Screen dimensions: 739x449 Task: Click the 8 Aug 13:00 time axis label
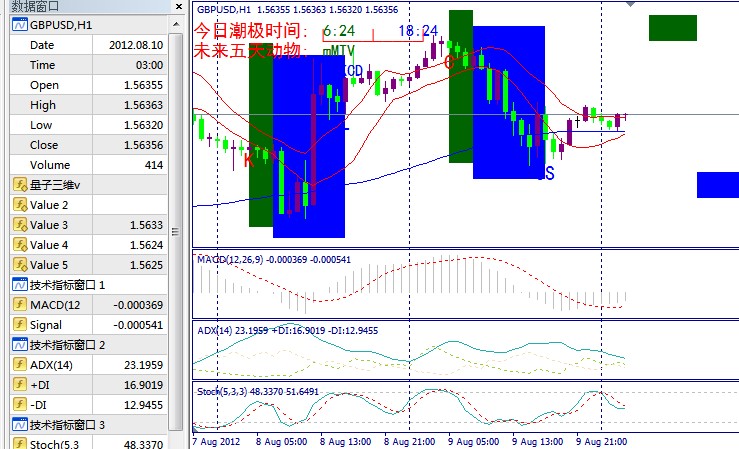coord(345,442)
